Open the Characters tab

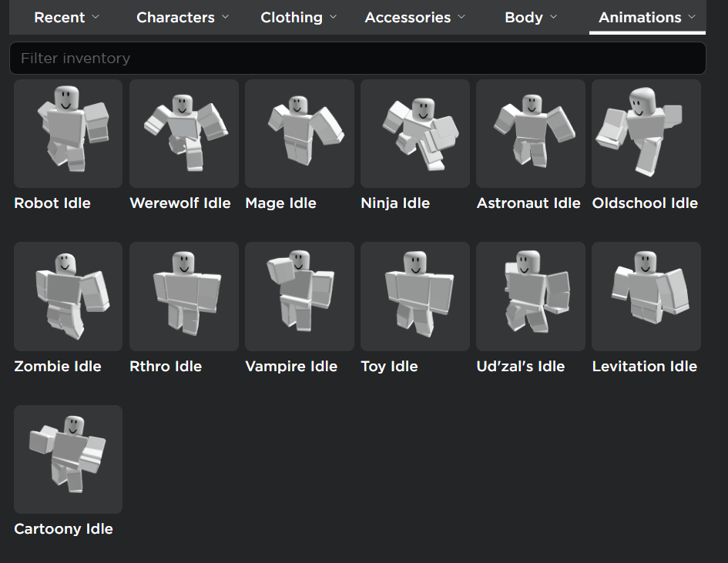(183, 17)
